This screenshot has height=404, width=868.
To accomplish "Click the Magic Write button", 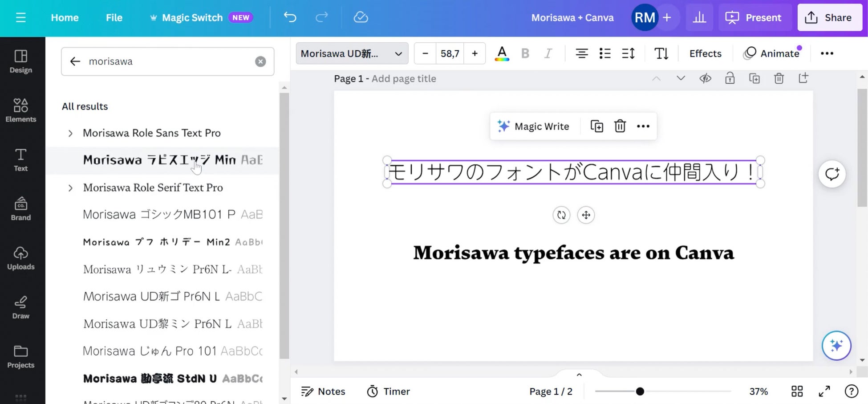I will (533, 126).
